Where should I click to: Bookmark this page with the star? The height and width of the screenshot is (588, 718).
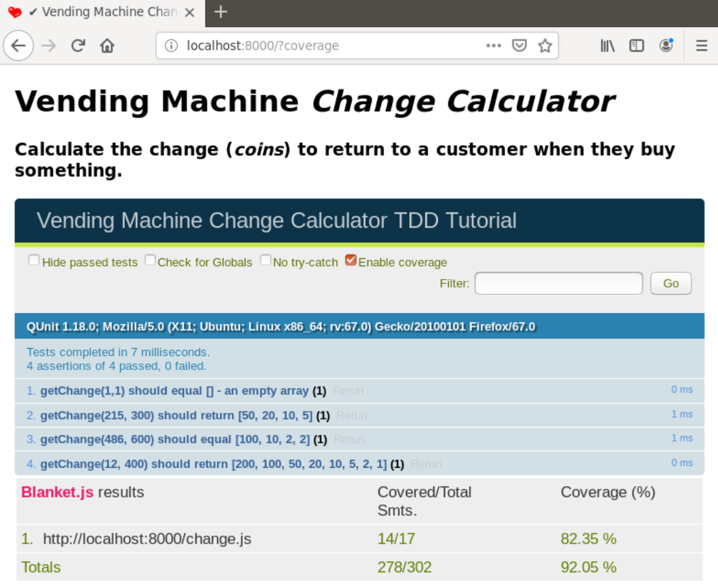545,45
